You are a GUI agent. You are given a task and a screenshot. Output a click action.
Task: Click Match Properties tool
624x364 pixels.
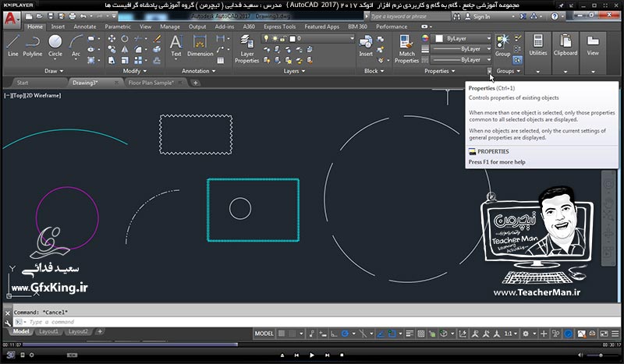click(406, 49)
